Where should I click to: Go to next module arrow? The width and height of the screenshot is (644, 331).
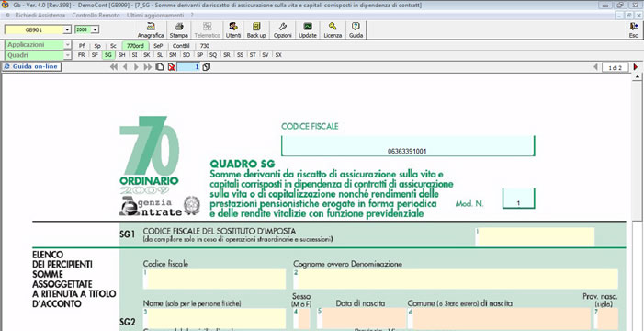click(136, 67)
